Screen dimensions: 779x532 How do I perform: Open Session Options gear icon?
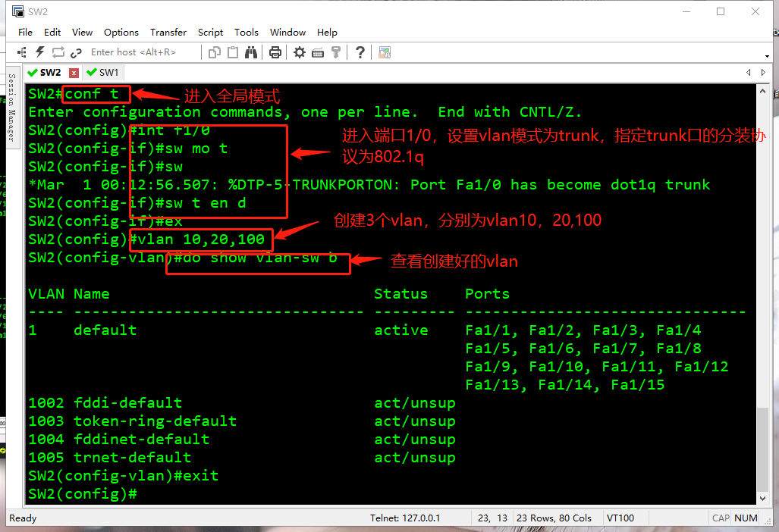pos(300,52)
